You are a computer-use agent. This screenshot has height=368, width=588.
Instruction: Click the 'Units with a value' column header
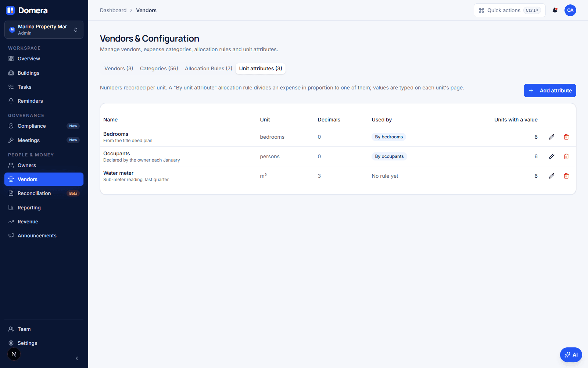click(516, 120)
